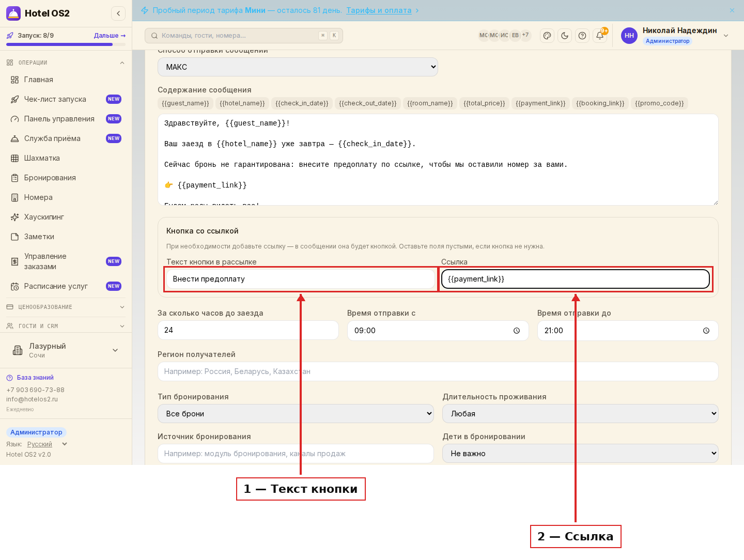Open the Дети в бронировании dropdown
Viewport: 744px width, 560px height.
pos(580,454)
